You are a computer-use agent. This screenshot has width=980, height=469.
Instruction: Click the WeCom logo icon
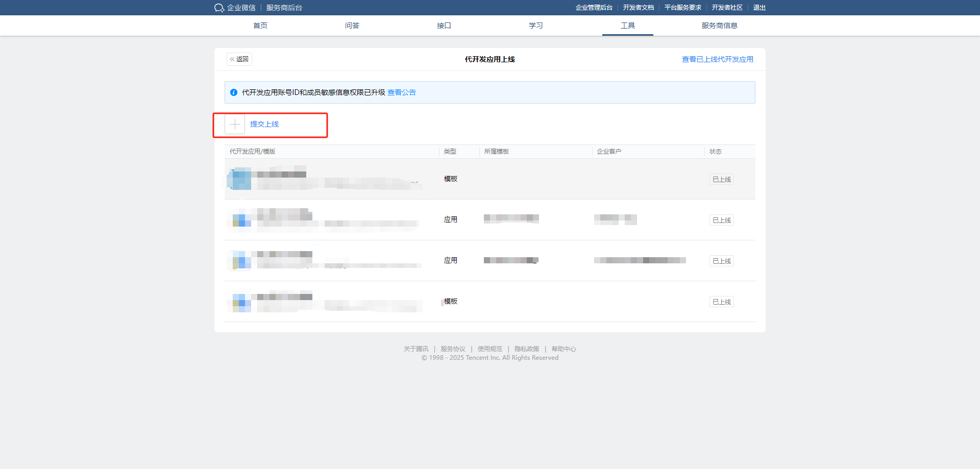[219, 8]
